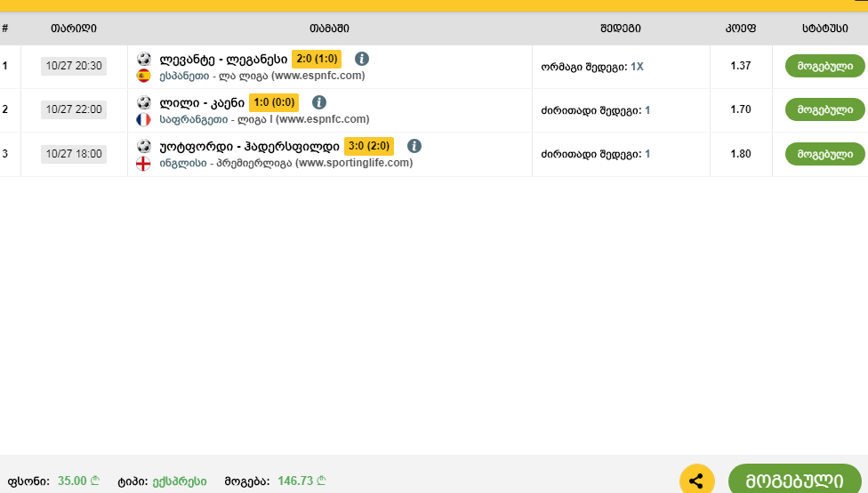Click bet type ექსპრესი
868x493 pixels.
[180, 481]
